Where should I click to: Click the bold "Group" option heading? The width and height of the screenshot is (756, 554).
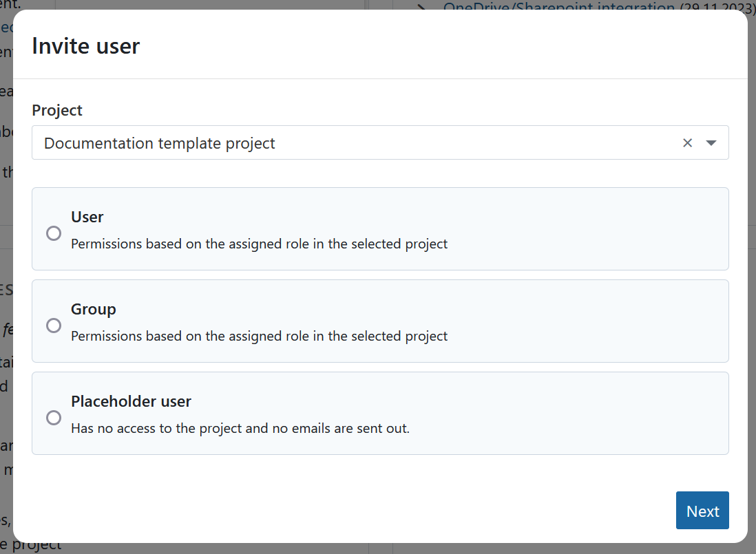click(x=93, y=309)
